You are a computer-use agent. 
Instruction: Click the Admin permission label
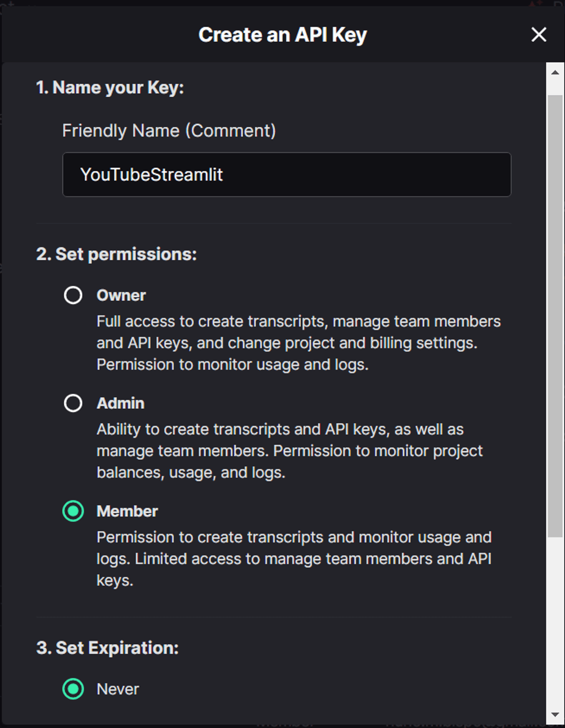pyautogui.click(x=120, y=404)
